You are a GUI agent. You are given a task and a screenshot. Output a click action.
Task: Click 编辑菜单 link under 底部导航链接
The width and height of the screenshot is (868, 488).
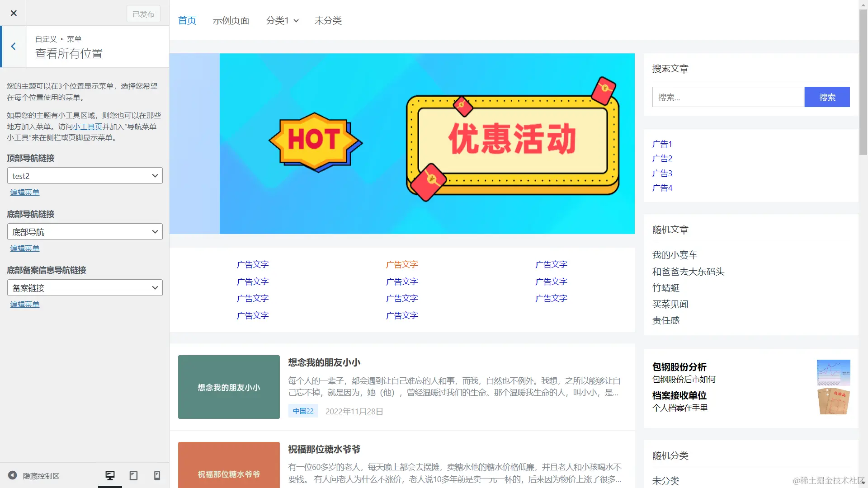(25, 248)
